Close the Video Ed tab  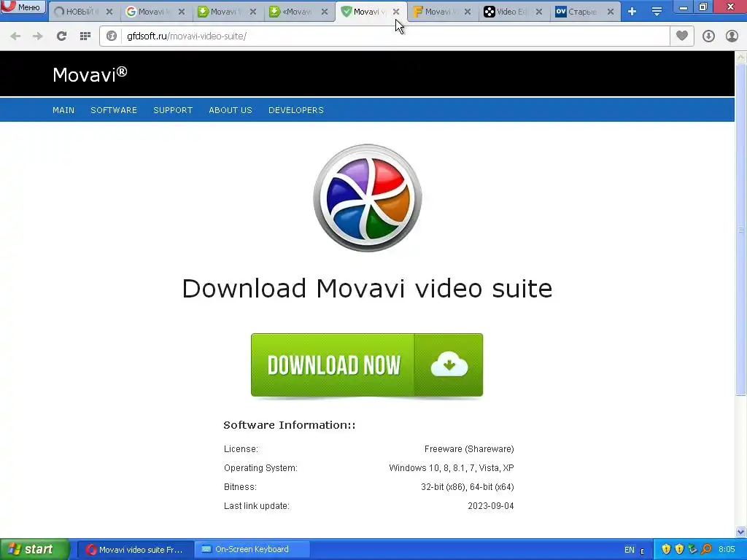539,12
